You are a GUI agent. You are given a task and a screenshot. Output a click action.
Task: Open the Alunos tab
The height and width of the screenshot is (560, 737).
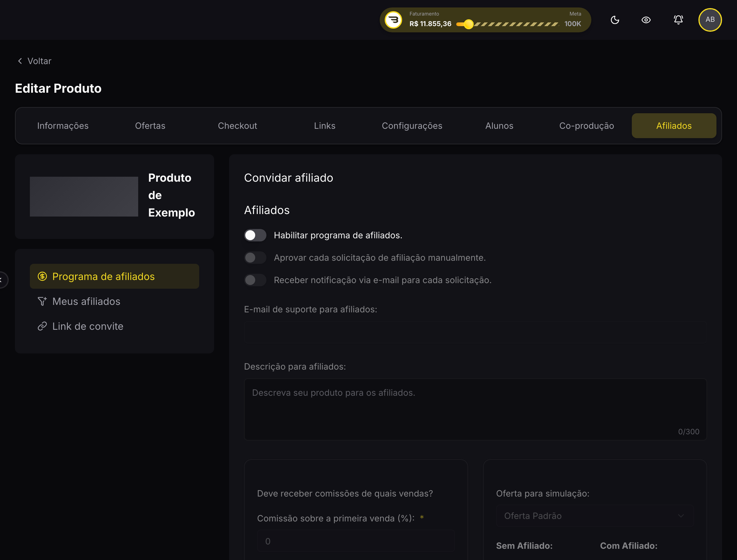[499, 126]
